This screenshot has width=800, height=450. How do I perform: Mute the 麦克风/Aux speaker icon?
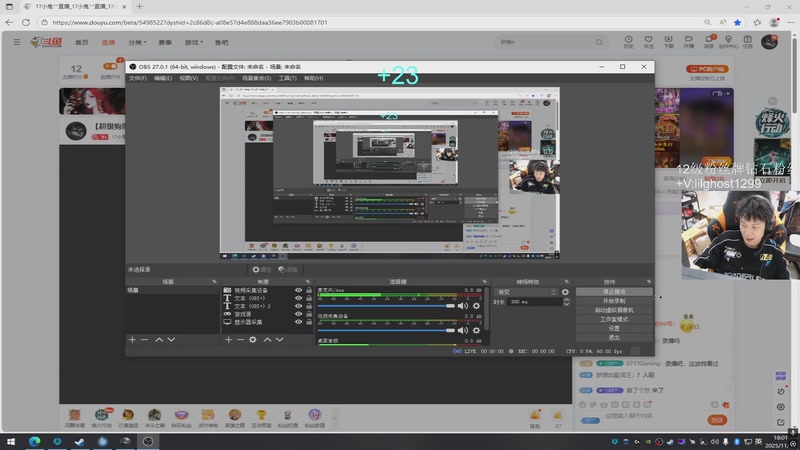pos(463,306)
